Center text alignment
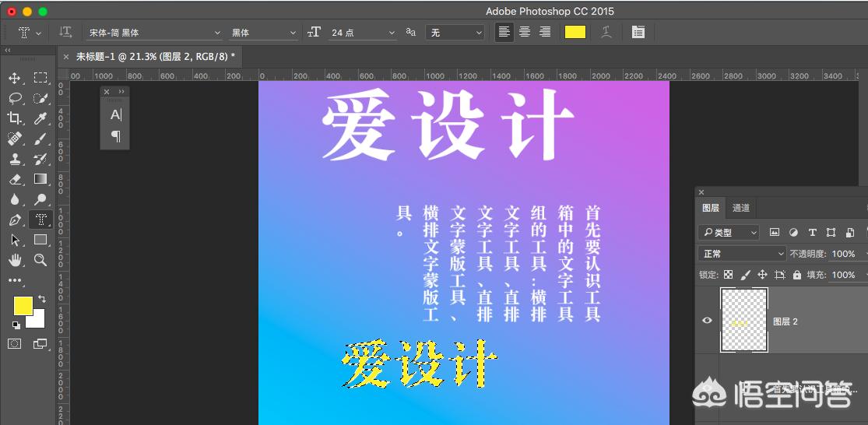Image resolution: width=868 pixels, height=425 pixels. coord(524,32)
